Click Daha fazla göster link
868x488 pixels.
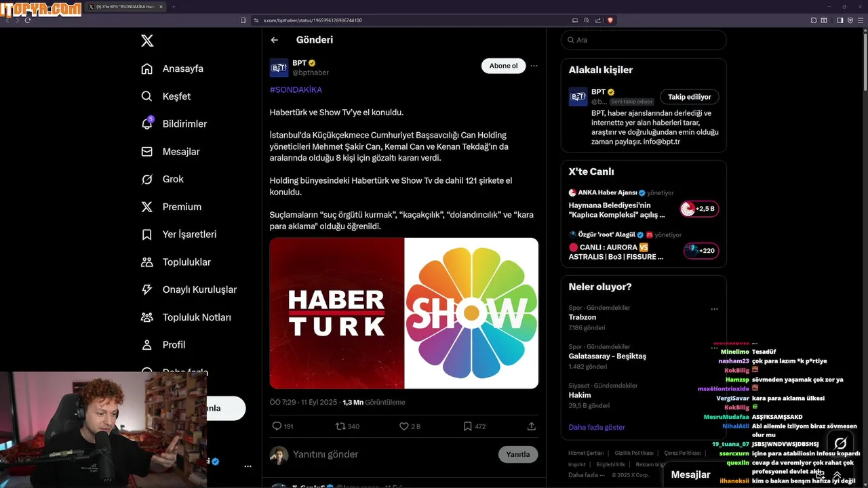coord(597,427)
